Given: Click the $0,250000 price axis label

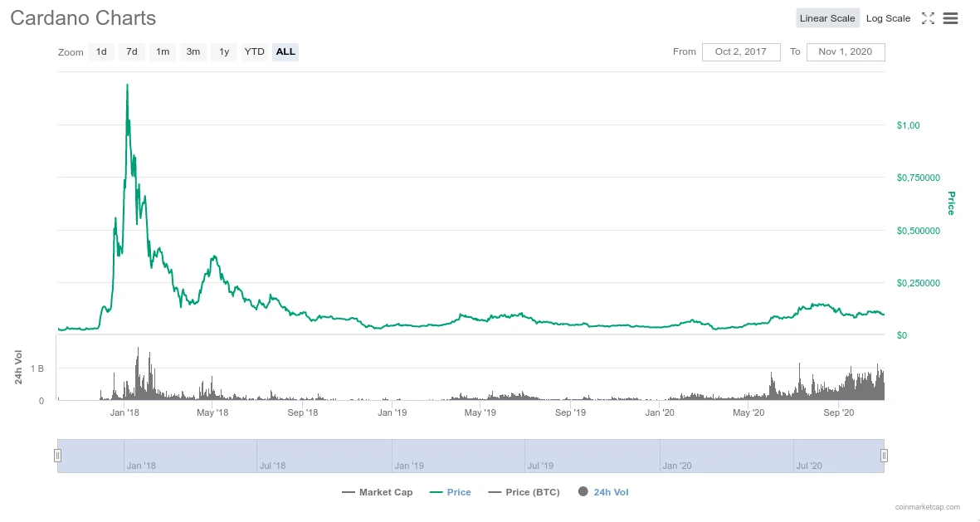Looking at the screenshot, I should [918, 283].
